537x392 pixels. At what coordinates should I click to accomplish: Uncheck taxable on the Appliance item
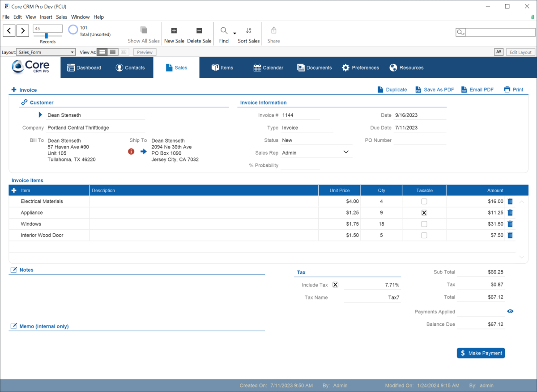tap(423, 213)
